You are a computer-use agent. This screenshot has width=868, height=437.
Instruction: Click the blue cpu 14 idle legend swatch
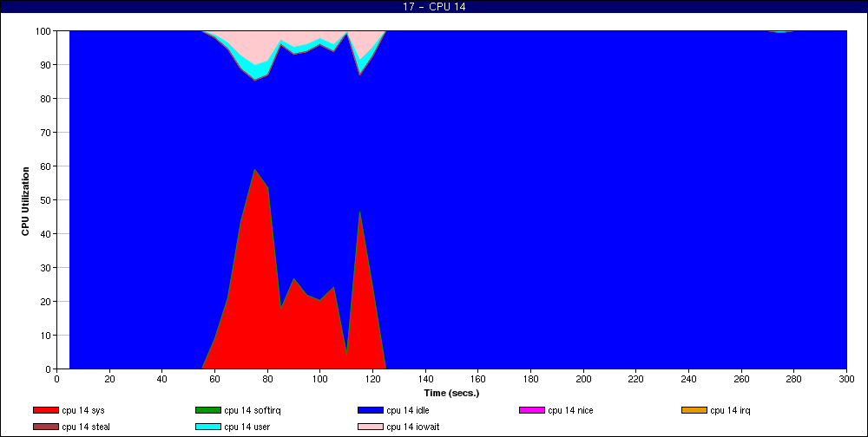point(371,410)
